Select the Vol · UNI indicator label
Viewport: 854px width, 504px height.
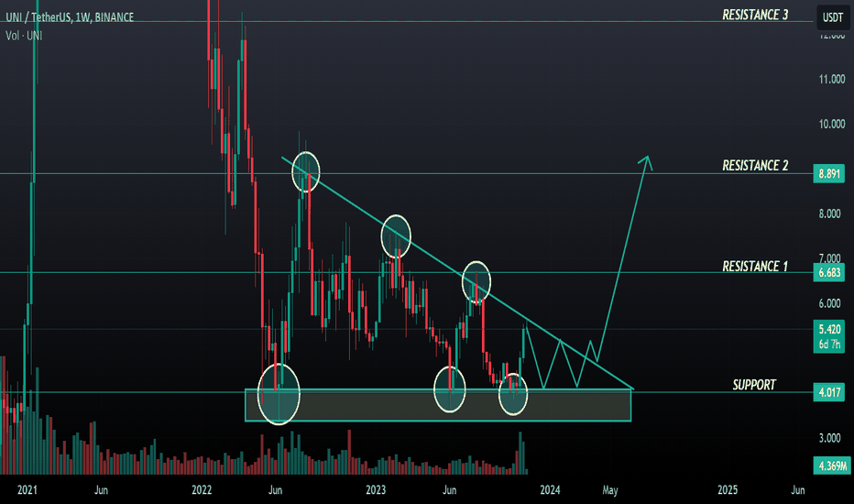coord(24,36)
